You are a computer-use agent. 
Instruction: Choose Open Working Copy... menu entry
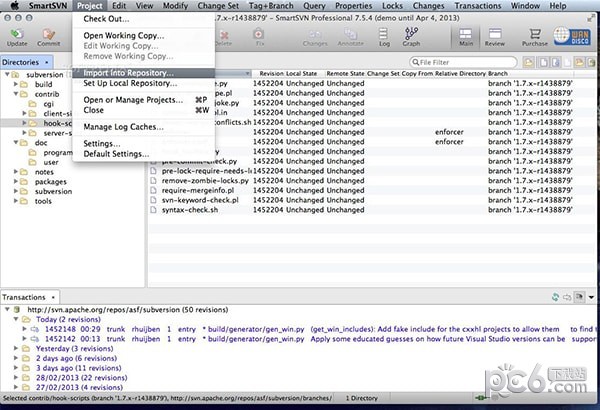(x=143, y=36)
